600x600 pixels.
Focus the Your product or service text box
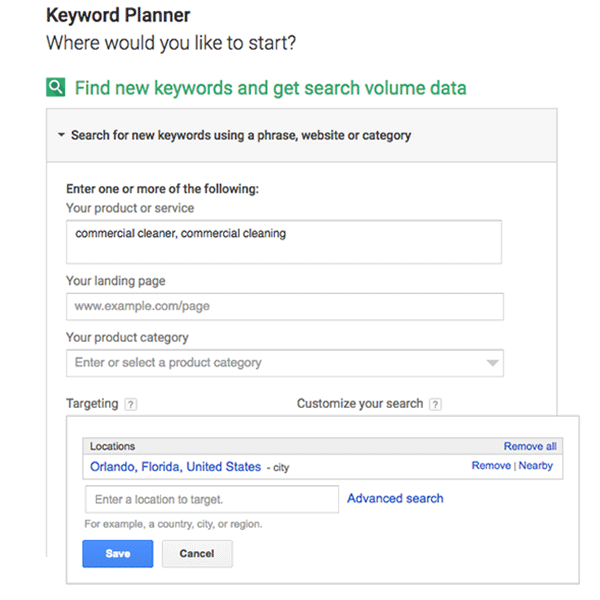(284, 242)
